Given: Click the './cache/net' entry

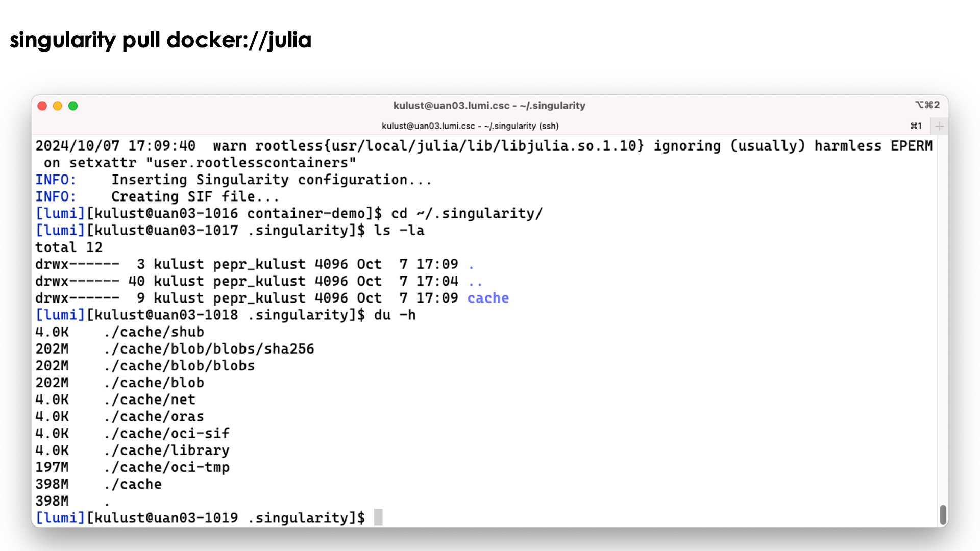Looking at the screenshot, I should point(150,399).
